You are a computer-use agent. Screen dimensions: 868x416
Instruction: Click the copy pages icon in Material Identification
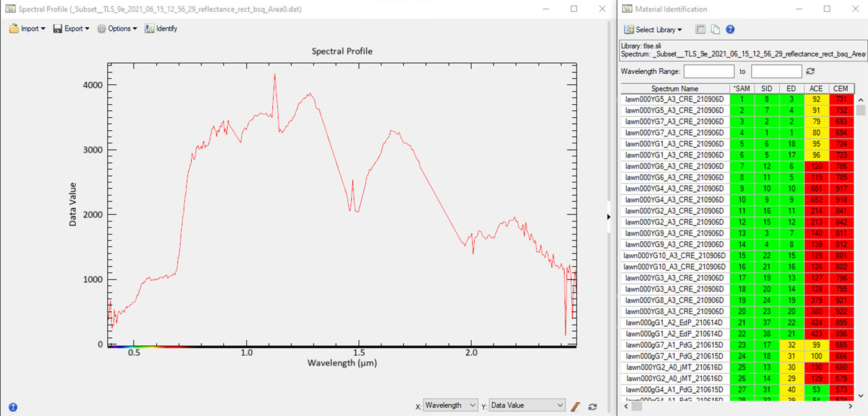tap(715, 29)
